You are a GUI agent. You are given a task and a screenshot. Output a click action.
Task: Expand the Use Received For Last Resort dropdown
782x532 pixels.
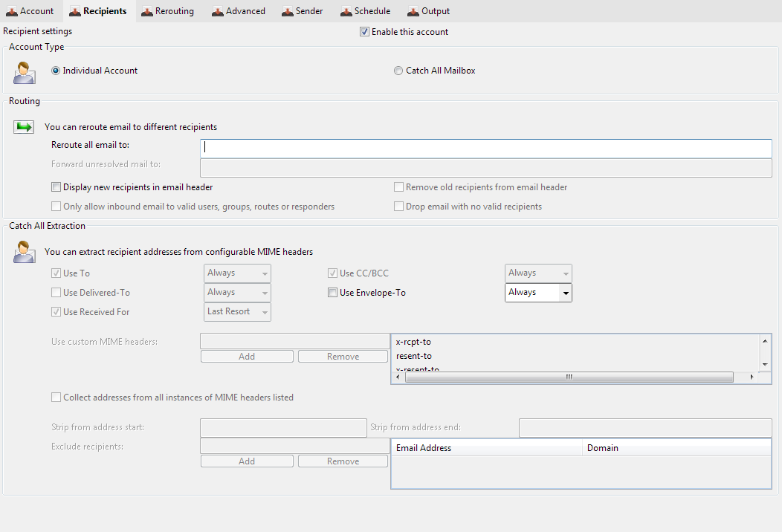265,312
